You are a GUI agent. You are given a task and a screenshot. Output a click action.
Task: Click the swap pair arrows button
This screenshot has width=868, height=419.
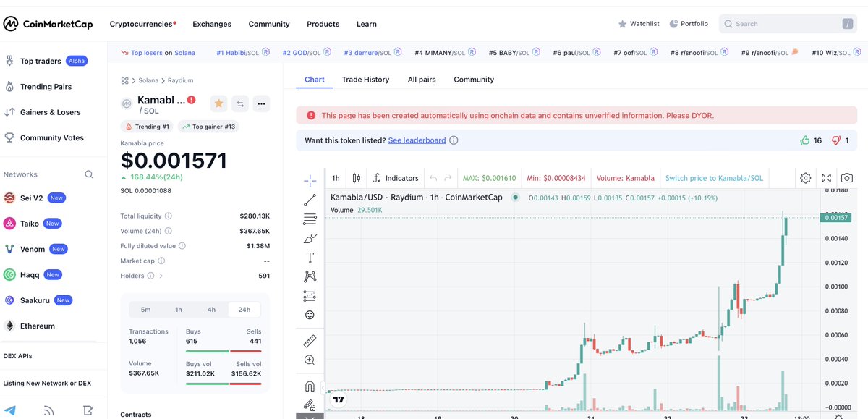pos(240,103)
